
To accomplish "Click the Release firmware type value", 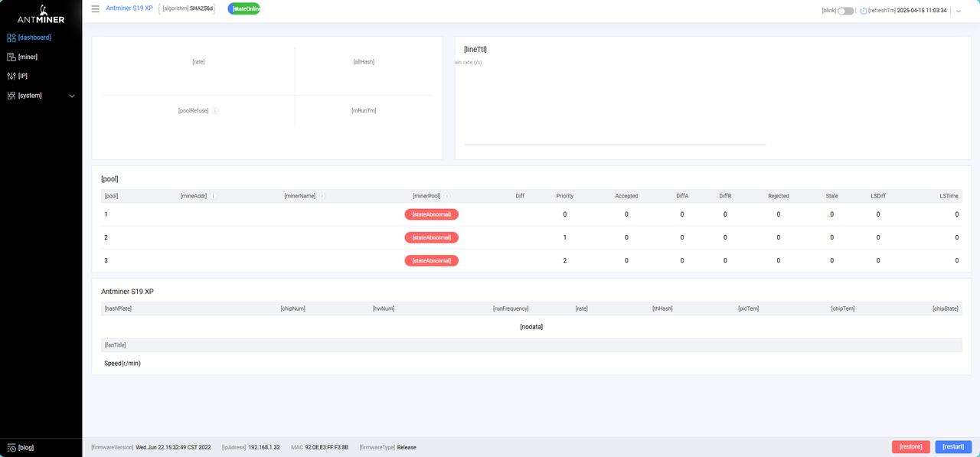I will [407, 447].
